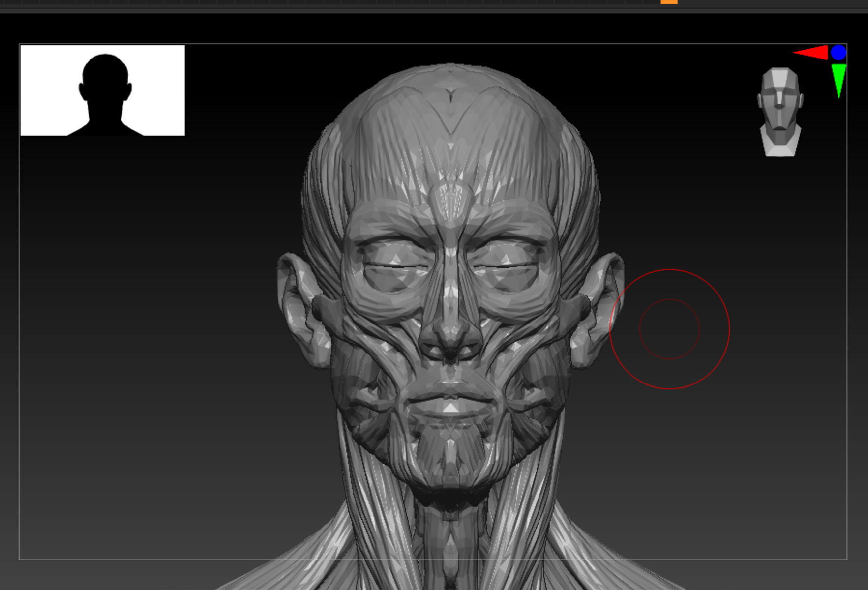This screenshot has width=868, height=590.
Task: Click the chin of the gizmo head icon
Action: pos(779,133)
